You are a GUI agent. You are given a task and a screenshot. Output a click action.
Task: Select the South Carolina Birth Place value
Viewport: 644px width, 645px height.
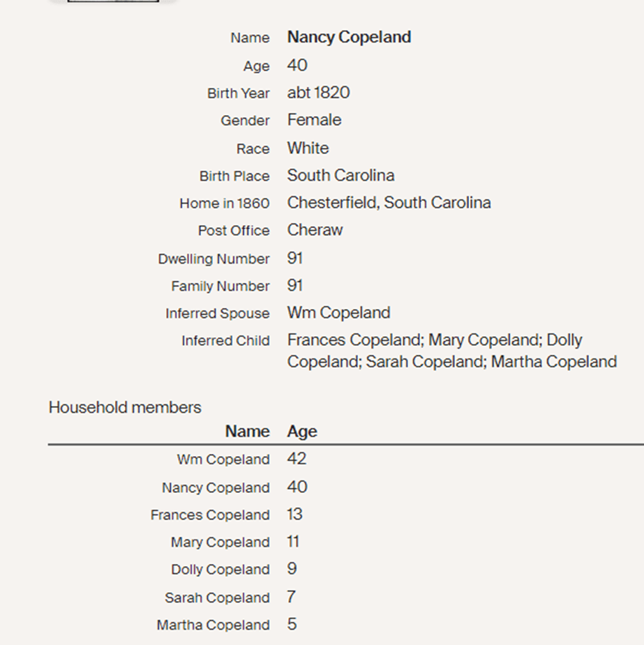[x=340, y=175]
